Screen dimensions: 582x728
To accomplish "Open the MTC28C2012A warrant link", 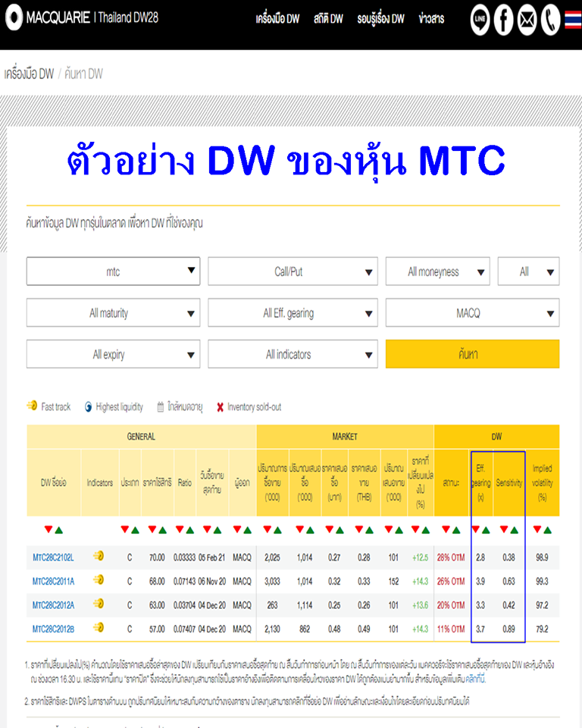I will pos(53,605).
